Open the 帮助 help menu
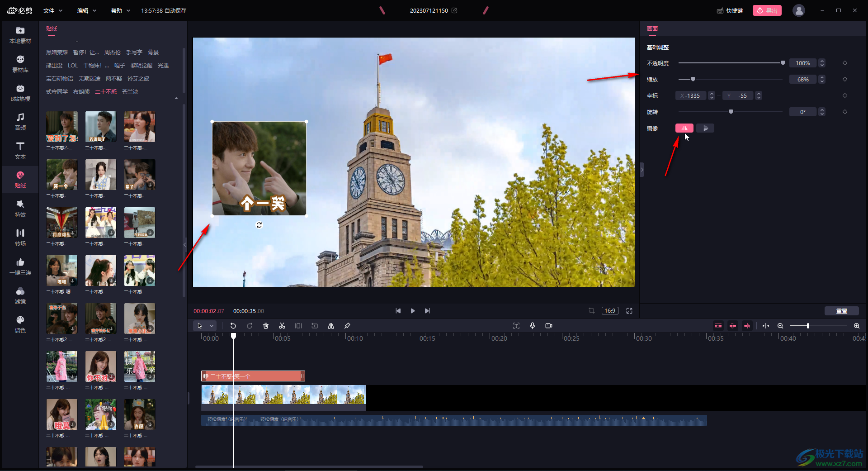The image size is (868, 471). 121,10
